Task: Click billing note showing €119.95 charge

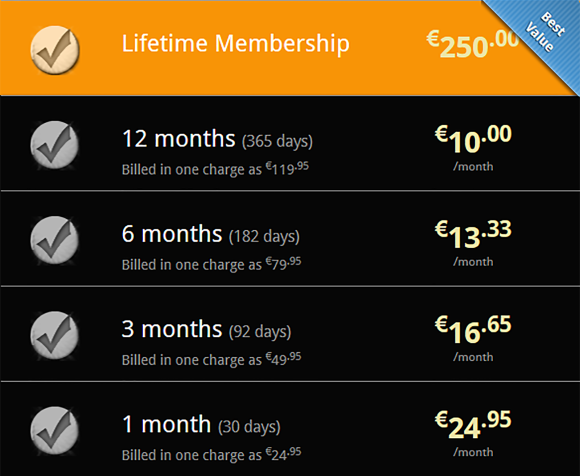Action: click(215, 169)
